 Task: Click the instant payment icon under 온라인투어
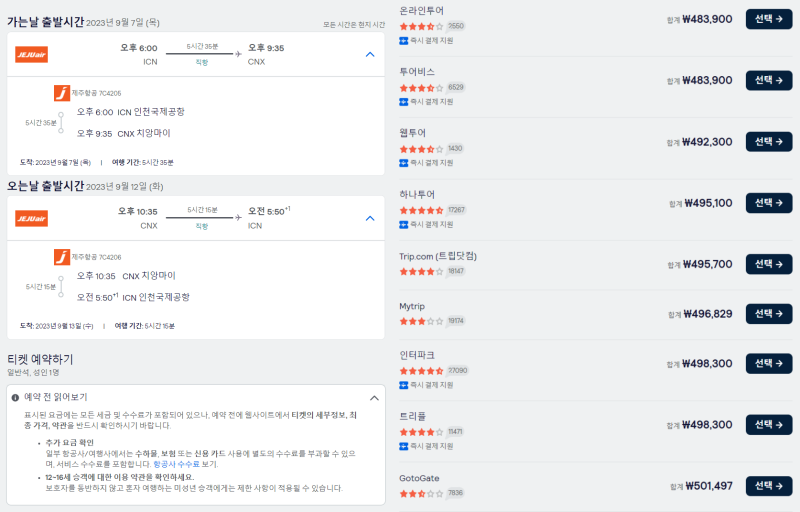pos(404,41)
